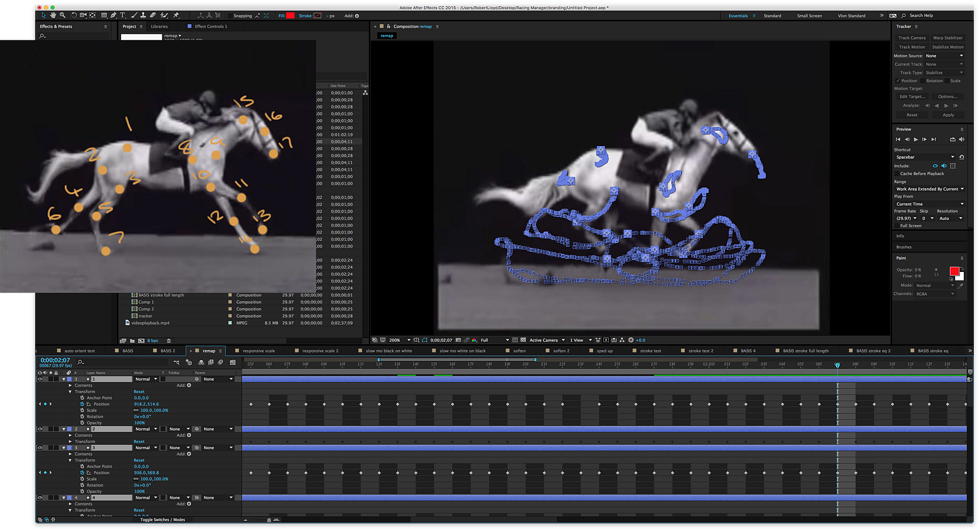Switch to the soften 2 timeline tab
Viewport: 980px width, 531px height.
[561, 350]
